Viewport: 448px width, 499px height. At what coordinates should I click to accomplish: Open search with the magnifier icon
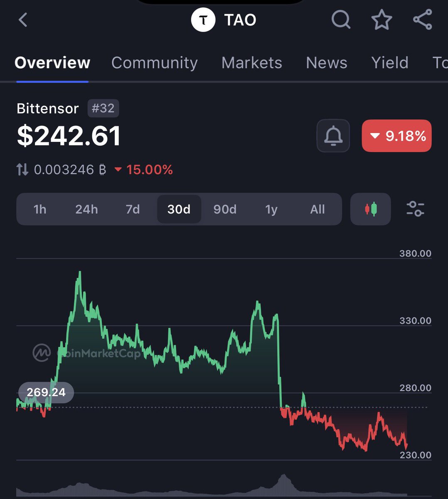coord(341,20)
